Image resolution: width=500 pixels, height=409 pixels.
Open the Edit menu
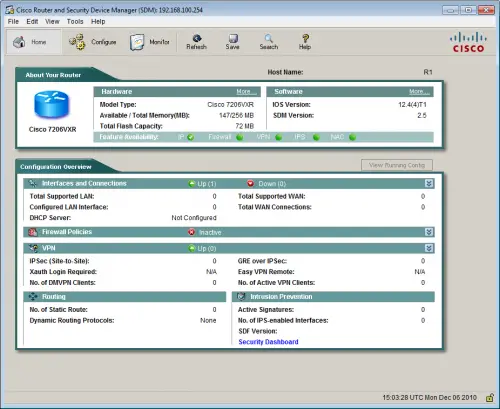tap(32, 22)
